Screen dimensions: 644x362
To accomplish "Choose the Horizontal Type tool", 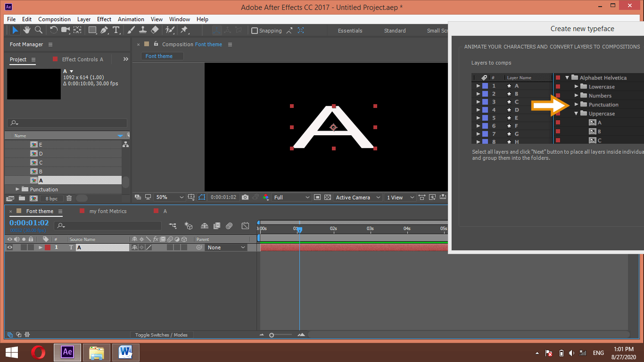I will 116,30.
